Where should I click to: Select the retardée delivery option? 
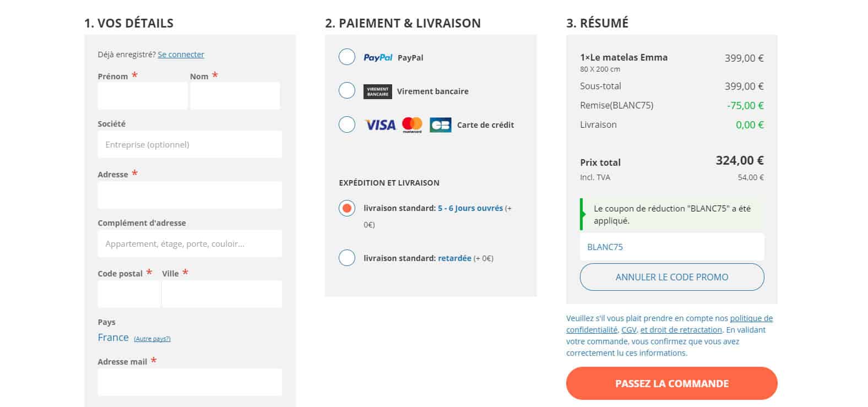[347, 258]
